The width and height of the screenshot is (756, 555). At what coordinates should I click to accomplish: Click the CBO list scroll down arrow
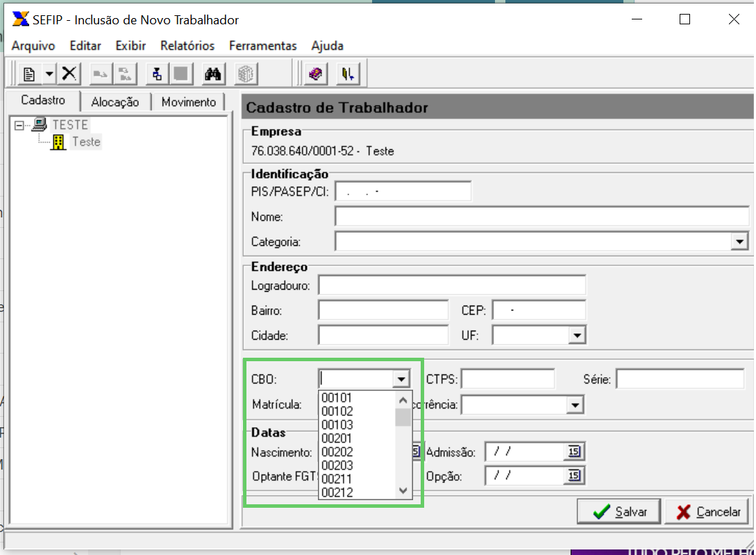point(403,491)
